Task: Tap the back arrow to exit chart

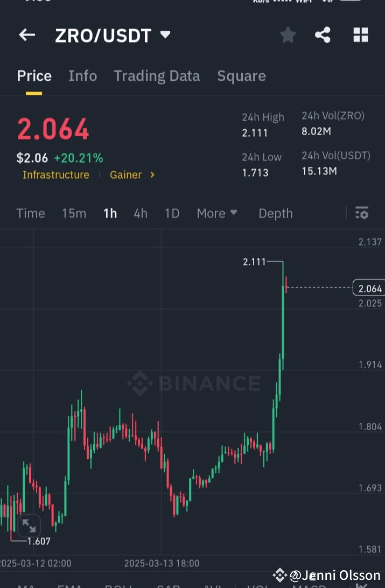Action: (x=27, y=35)
